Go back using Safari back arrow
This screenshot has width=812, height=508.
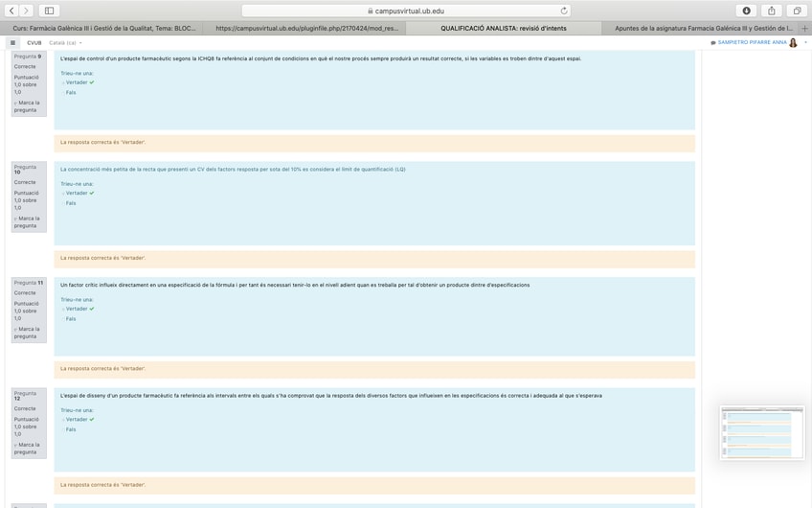click(x=11, y=11)
